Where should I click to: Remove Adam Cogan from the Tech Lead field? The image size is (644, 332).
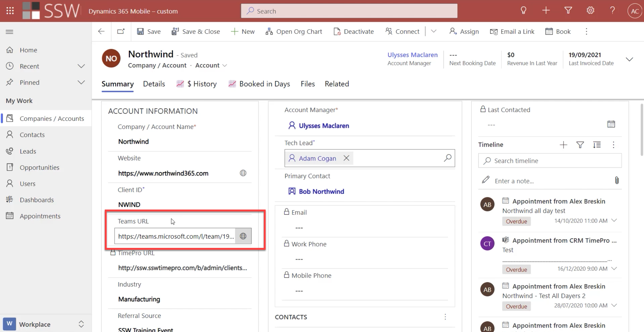coord(346,158)
